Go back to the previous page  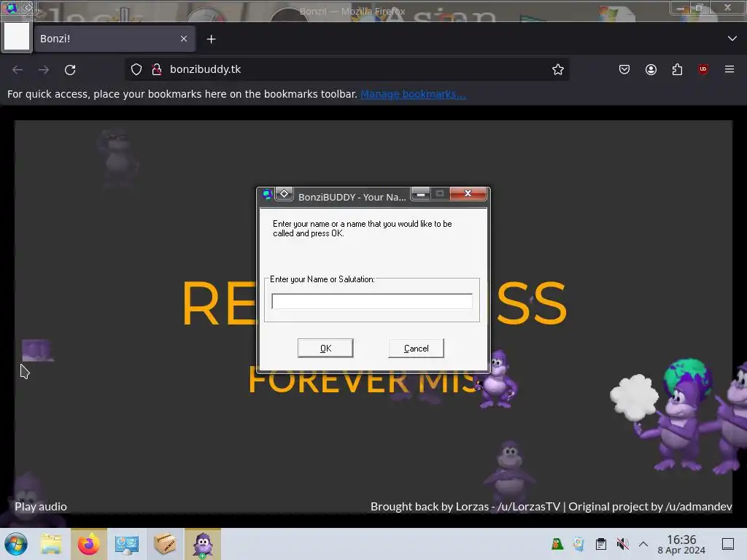point(18,69)
